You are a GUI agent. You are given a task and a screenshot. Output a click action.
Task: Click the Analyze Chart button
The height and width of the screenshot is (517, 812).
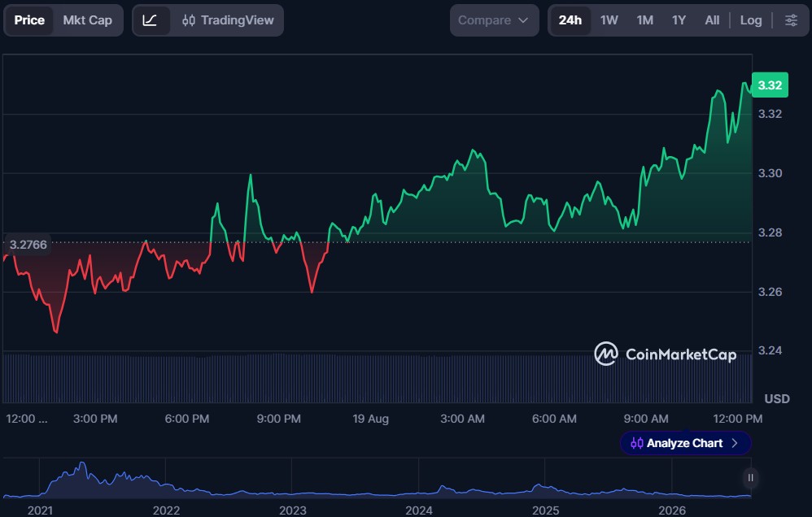(x=685, y=443)
